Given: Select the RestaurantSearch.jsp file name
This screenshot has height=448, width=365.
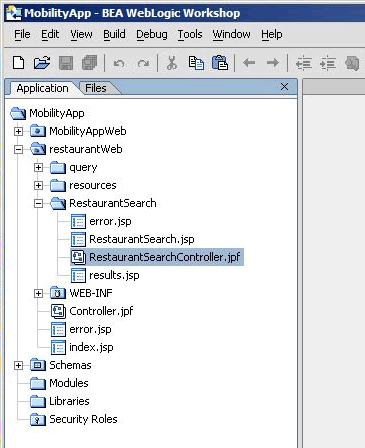Looking at the screenshot, I should 142,239.
